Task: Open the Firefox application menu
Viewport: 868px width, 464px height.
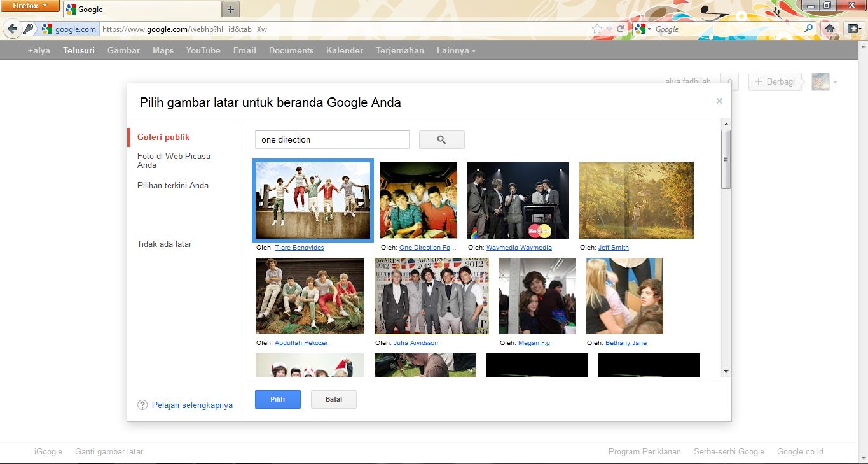Action: [30, 6]
